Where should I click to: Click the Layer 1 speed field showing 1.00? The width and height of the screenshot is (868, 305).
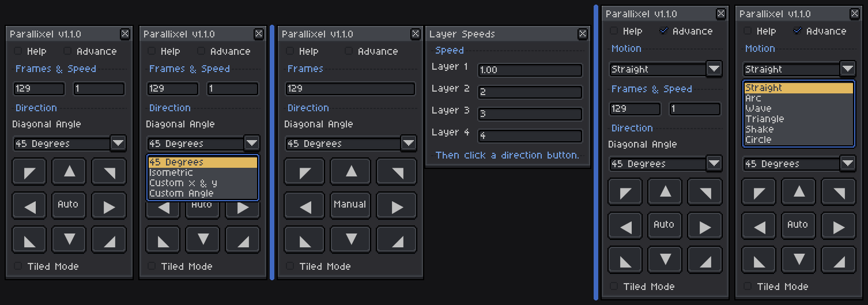coord(530,70)
